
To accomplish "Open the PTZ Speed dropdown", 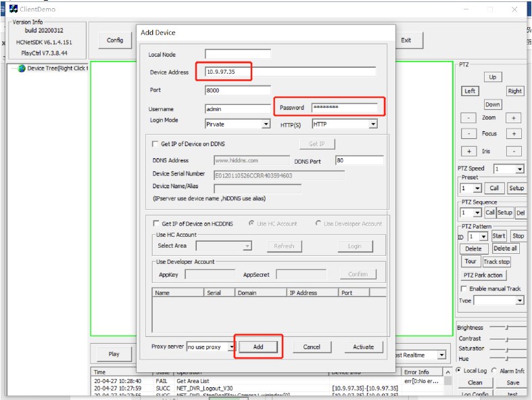I will pyautogui.click(x=519, y=169).
